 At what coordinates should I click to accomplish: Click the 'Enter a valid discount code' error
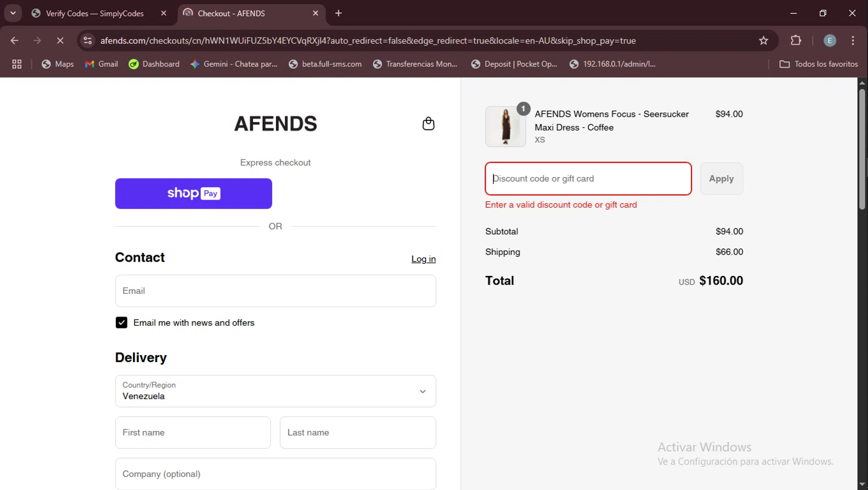click(561, 205)
